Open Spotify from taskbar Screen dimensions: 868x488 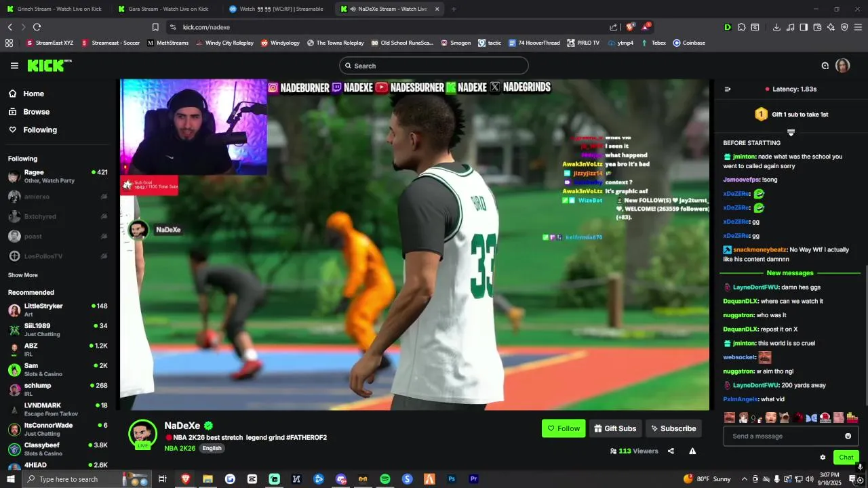point(385,479)
